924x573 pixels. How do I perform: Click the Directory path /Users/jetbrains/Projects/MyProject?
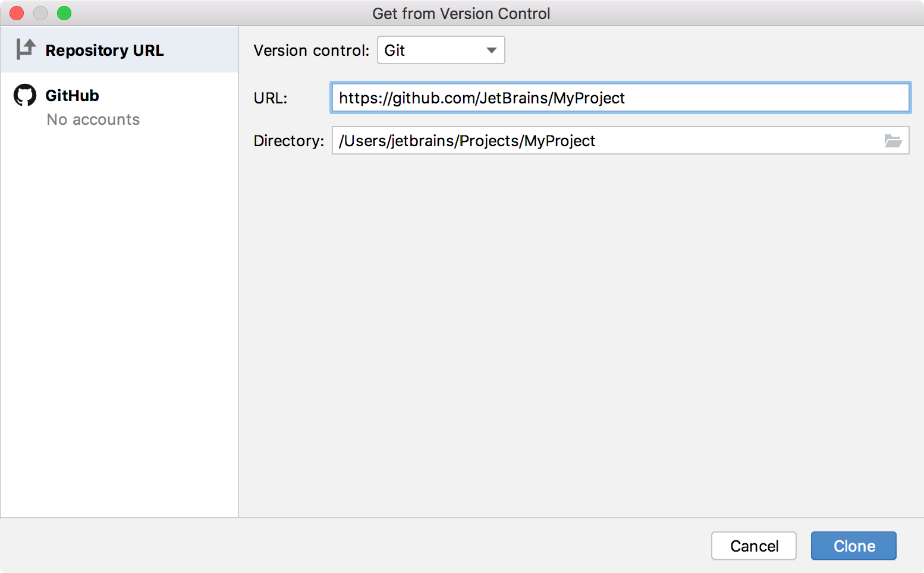(x=467, y=141)
